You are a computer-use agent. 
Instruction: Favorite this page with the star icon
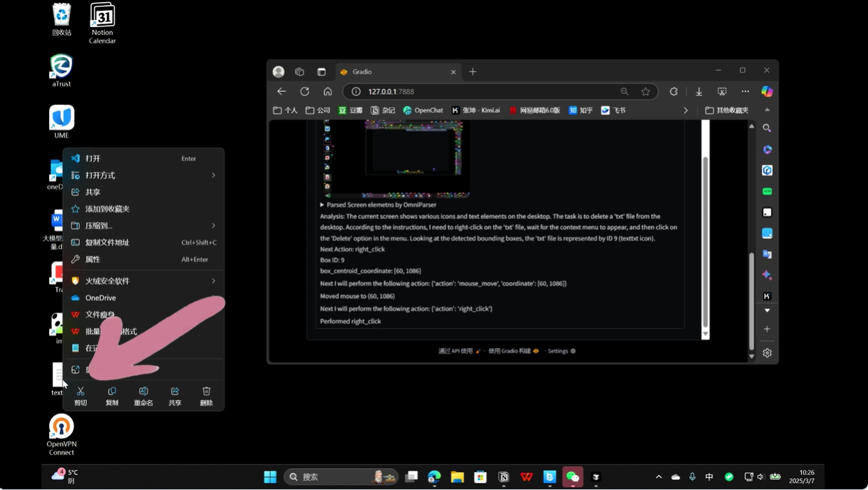tap(646, 91)
